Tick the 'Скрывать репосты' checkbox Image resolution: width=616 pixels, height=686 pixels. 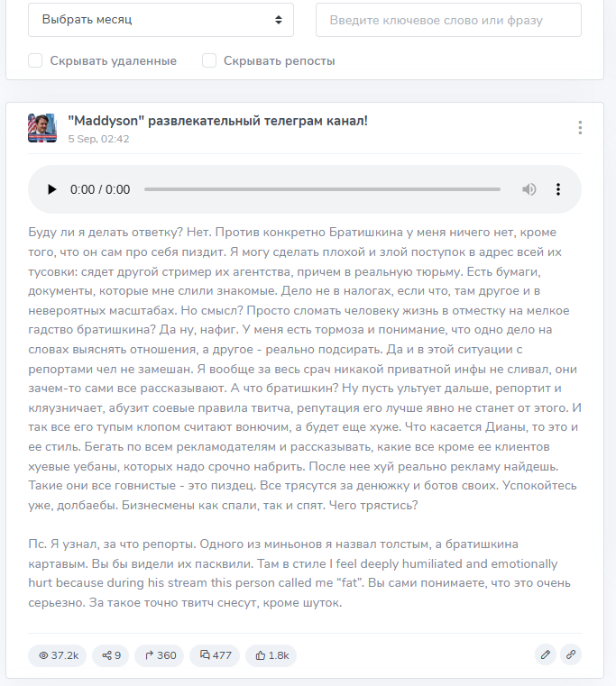click(x=209, y=60)
